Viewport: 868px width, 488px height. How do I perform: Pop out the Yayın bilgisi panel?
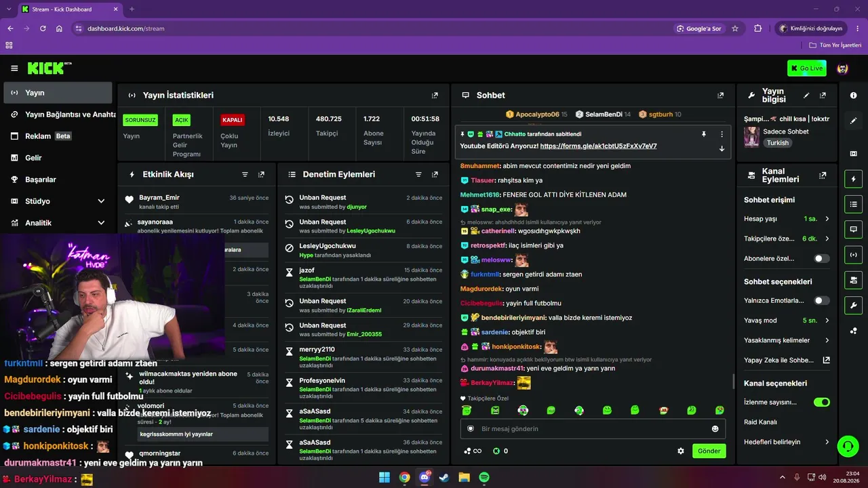click(x=823, y=96)
